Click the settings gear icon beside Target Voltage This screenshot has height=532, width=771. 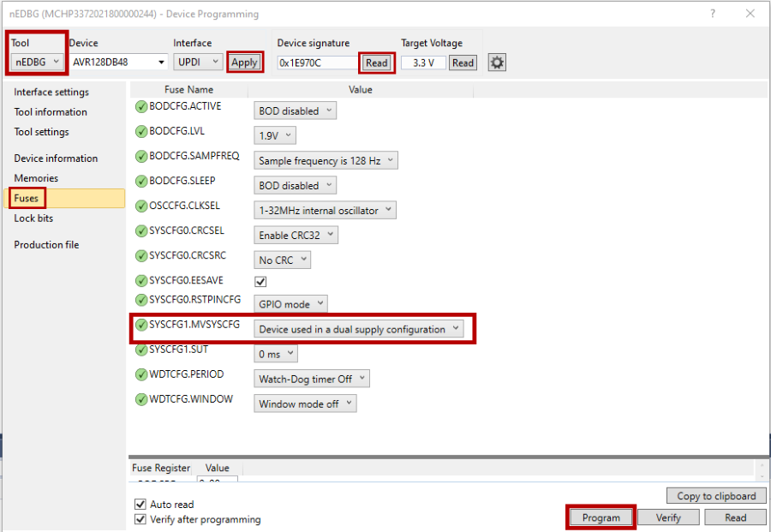click(x=497, y=63)
